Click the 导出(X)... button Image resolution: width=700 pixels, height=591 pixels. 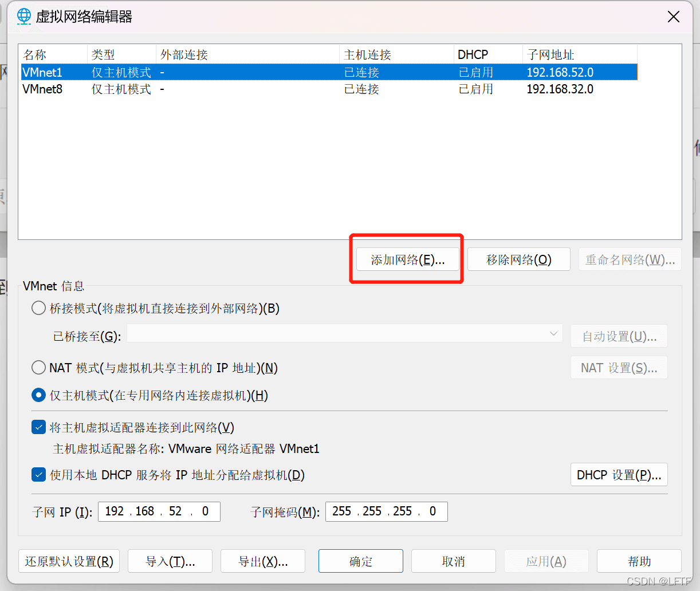[263, 561]
